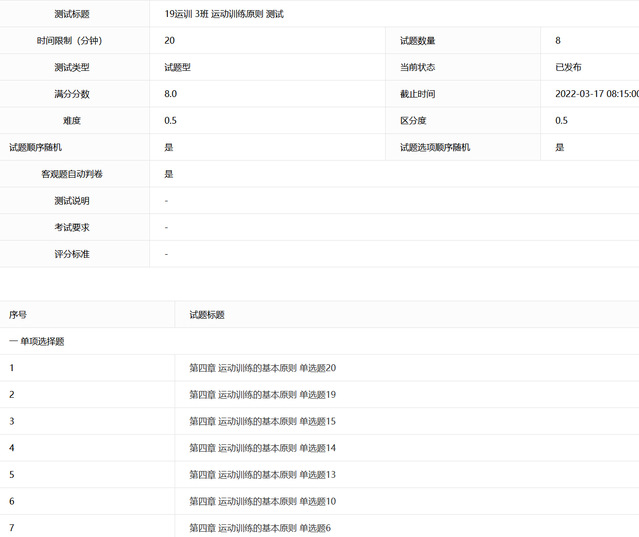The width and height of the screenshot is (639, 537).
Task: Click the 客观题自动判卷 label
Action: click(x=72, y=174)
